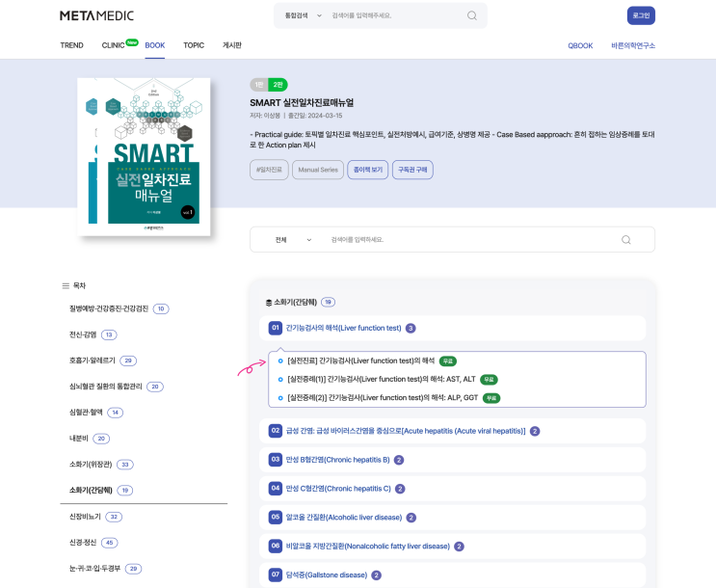Expand chapter 02 급성 간염 (Acute hepatitis)

(x=452, y=431)
